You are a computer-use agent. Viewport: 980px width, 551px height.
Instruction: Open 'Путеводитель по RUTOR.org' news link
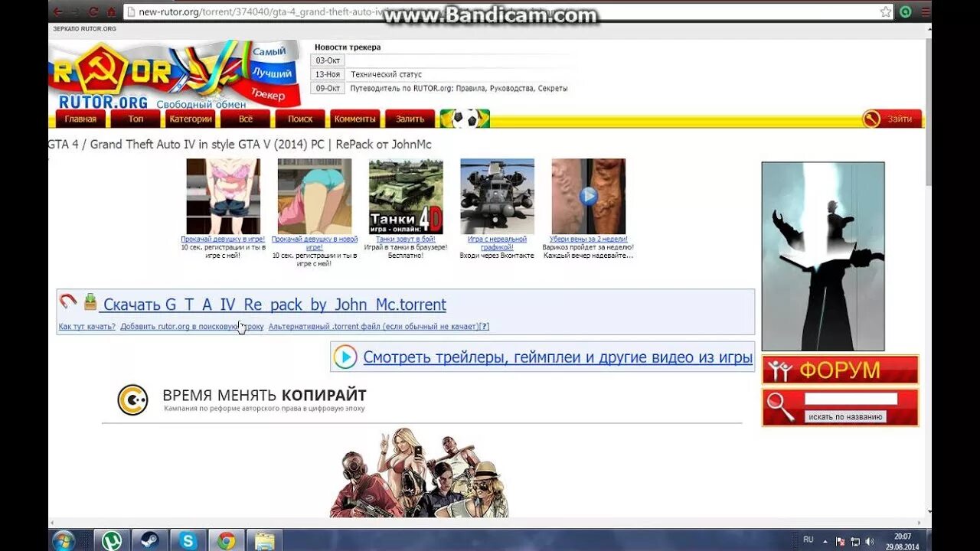(459, 88)
